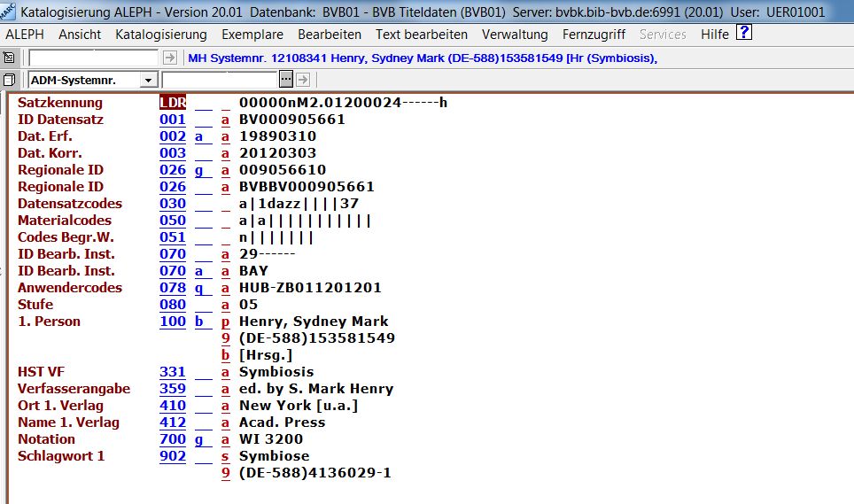Open the Katalogisierung menu
This screenshot has width=854, height=504.
160,35
